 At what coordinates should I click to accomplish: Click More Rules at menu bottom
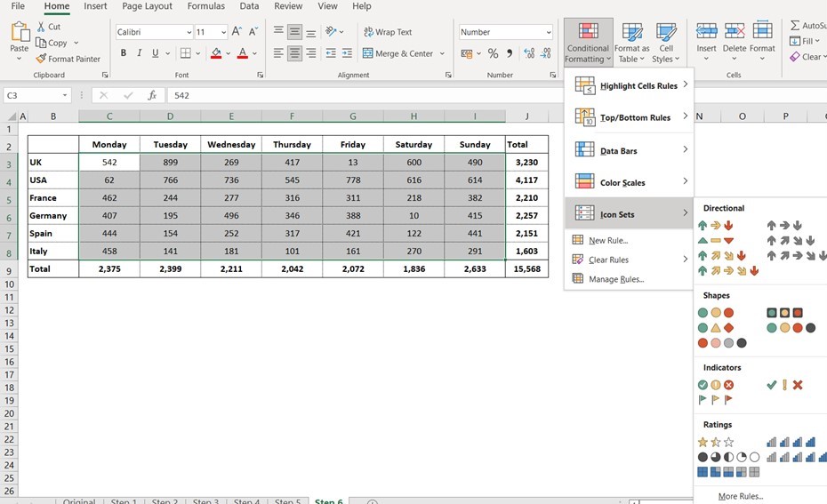click(740, 496)
